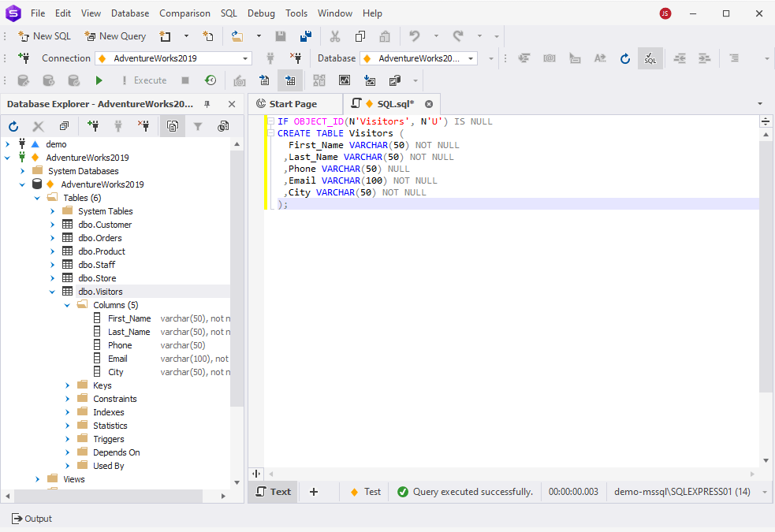Save the current SQL file
The image size is (775, 532).
click(x=280, y=35)
